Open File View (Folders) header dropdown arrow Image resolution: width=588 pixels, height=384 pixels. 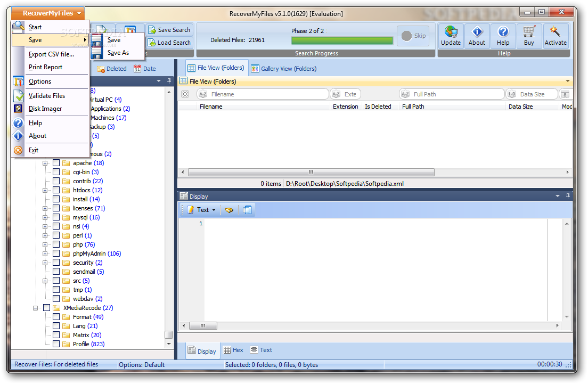[x=567, y=81]
